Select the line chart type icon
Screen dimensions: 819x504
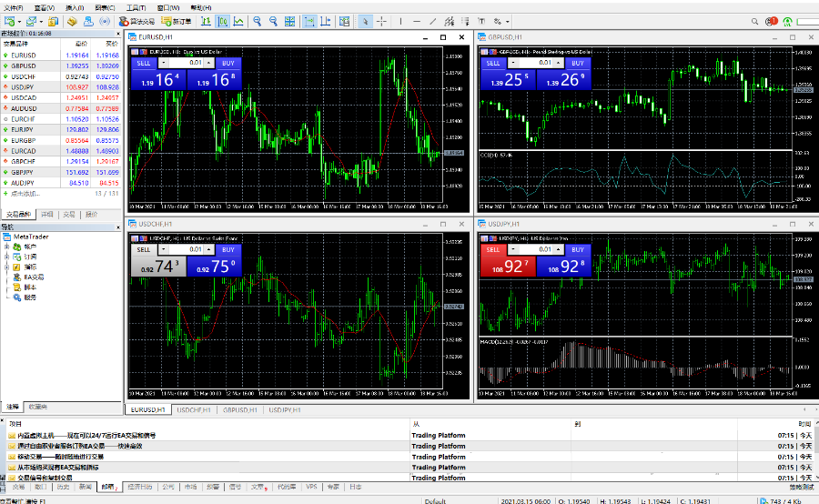238,21
